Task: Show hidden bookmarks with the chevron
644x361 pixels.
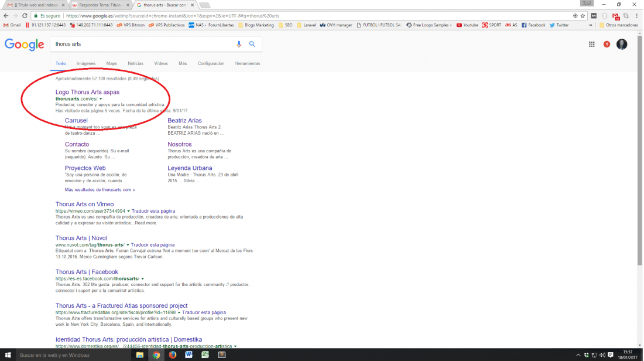Action: click(x=591, y=25)
